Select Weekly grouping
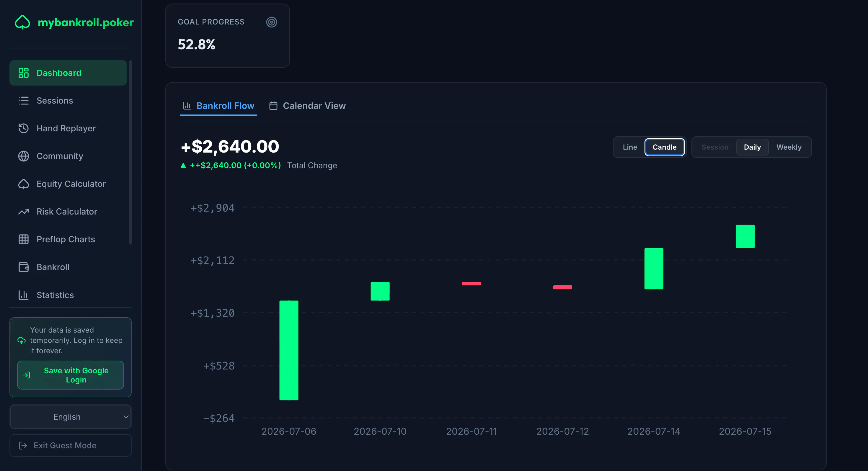This screenshot has height=471, width=868. (x=789, y=147)
